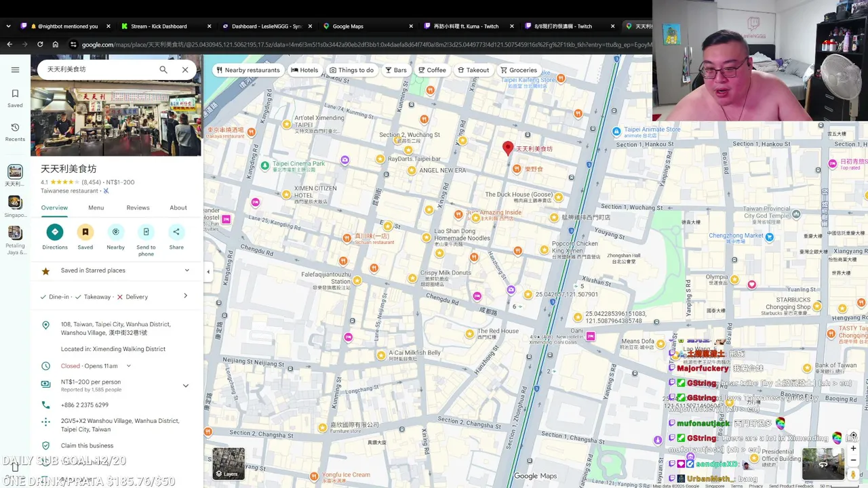Switch to the Overview tab
This screenshot has height=488, width=868.
[x=54, y=207]
